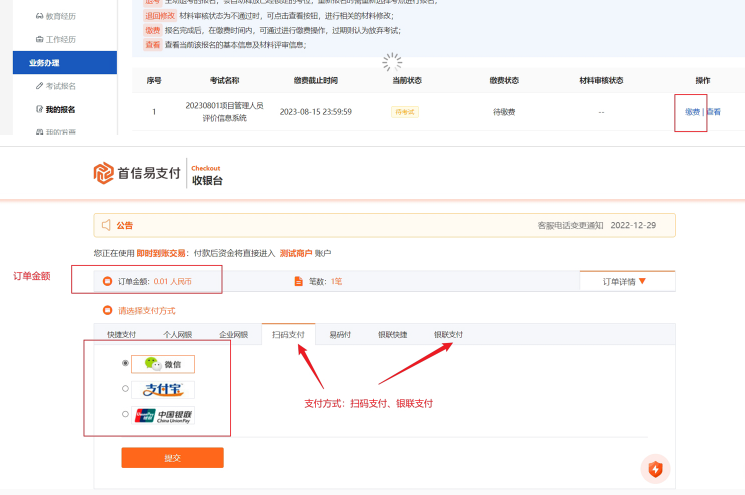Select the 支付宝 radio button
Viewport: 745px width, 495px height.
(x=125, y=389)
